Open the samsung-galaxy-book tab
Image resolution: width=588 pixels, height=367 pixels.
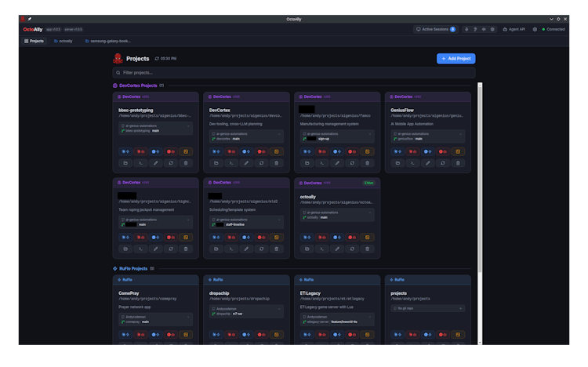coord(108,41)
